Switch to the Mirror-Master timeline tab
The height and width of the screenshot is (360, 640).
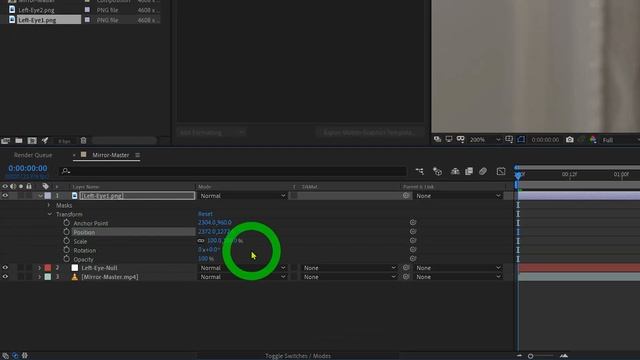(111, 155)
